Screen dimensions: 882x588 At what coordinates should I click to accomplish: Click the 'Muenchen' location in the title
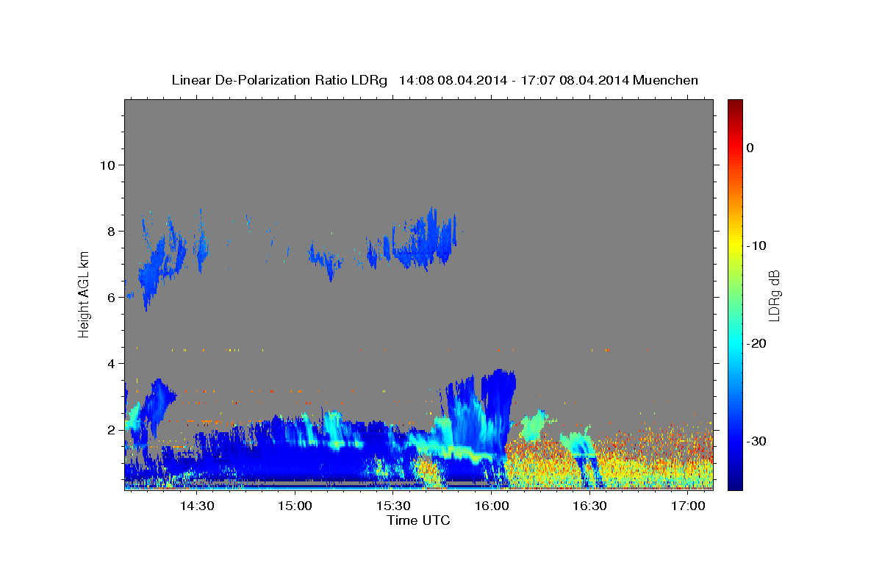tap(665, 80)
